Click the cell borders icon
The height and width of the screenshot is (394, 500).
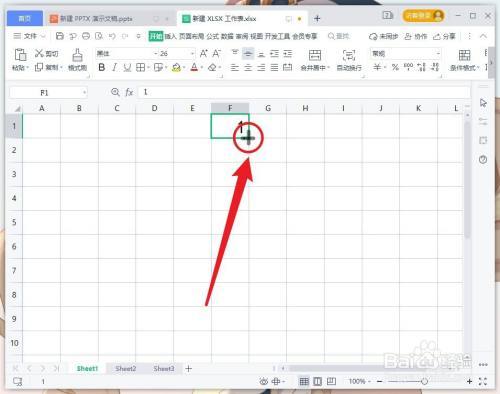point(140,68)
